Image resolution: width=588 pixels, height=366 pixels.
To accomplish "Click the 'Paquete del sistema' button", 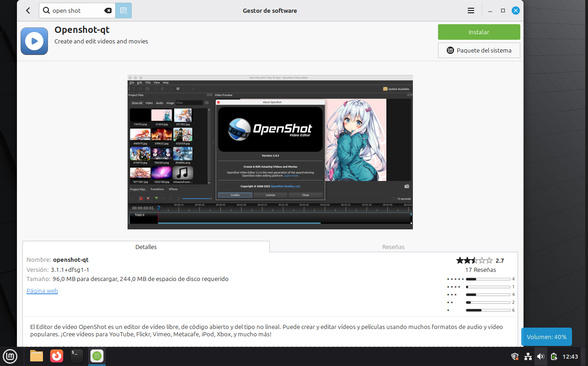I will pos(479,50).
